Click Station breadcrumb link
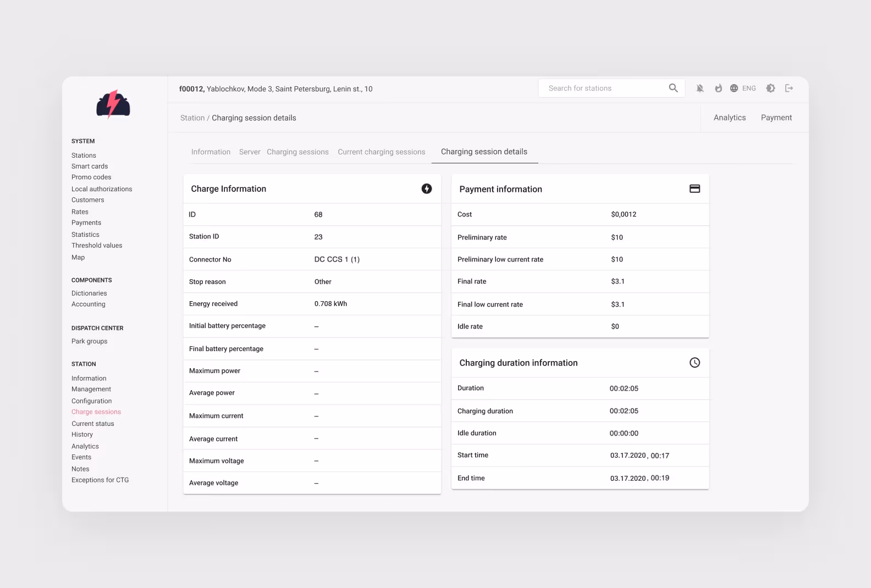Screen dimensions: 871x588 coord(192,118)
